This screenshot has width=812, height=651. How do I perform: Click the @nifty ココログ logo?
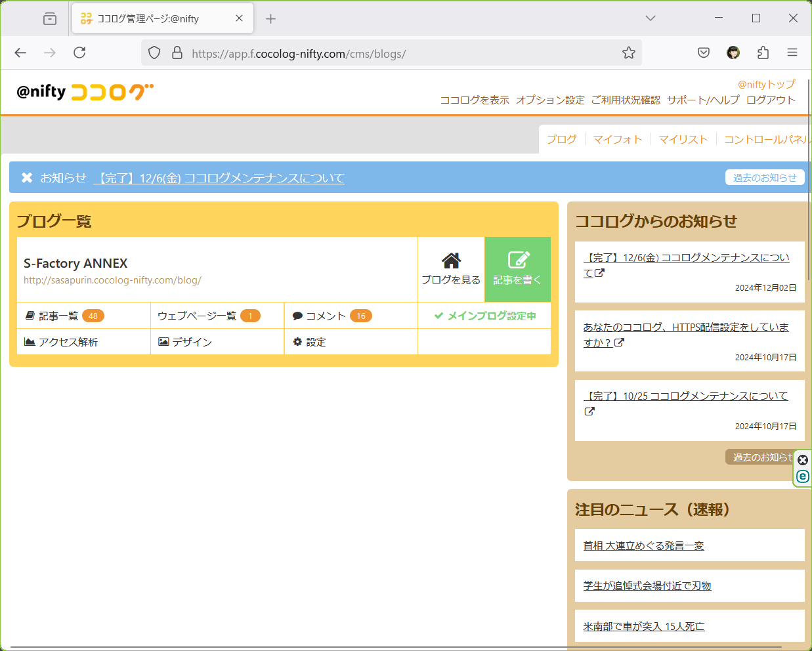[x=85, y=92]
